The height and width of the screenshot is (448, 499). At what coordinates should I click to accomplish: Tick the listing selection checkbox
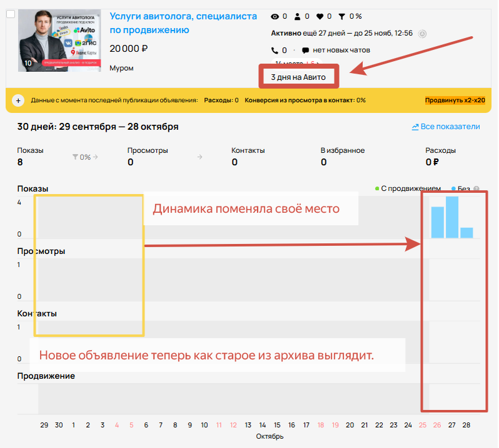point(11,14)
